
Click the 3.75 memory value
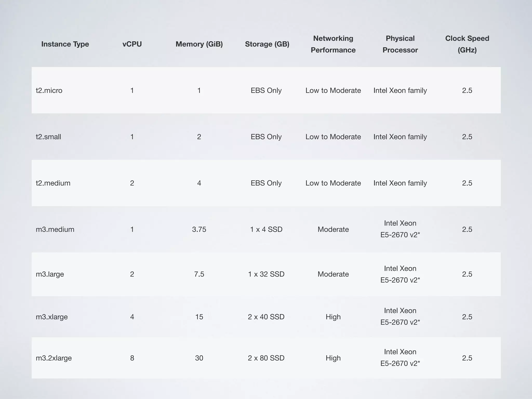click(199, 229)
